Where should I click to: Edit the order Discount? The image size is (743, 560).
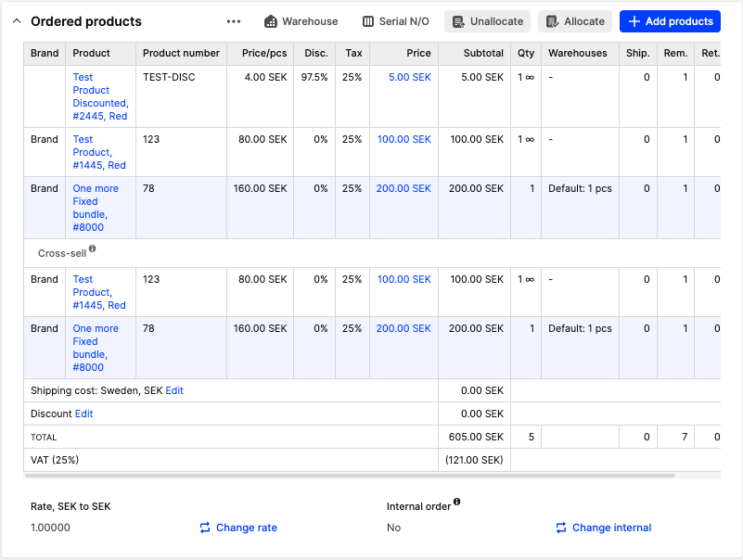83,414
